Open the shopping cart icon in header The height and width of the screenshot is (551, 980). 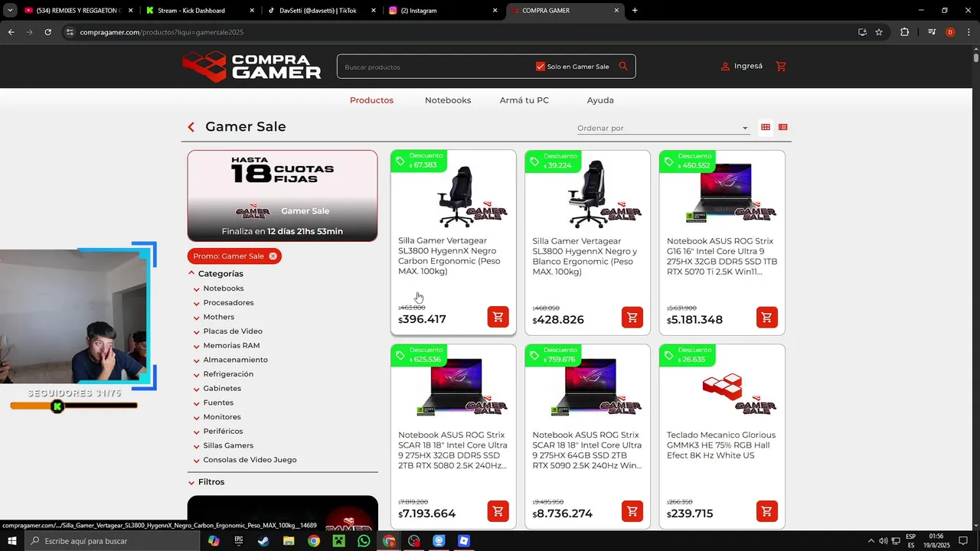[781, 67]
